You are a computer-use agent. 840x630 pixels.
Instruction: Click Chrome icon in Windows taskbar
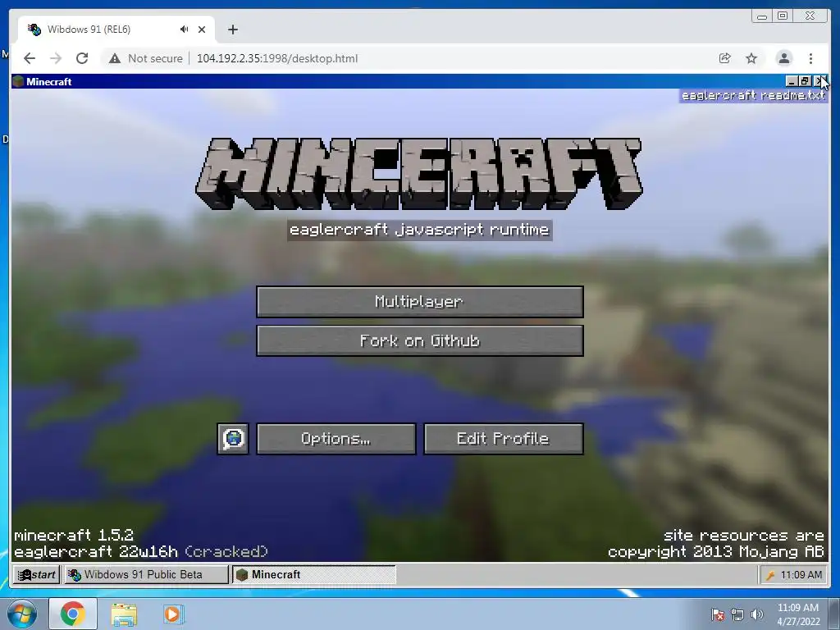73,614
